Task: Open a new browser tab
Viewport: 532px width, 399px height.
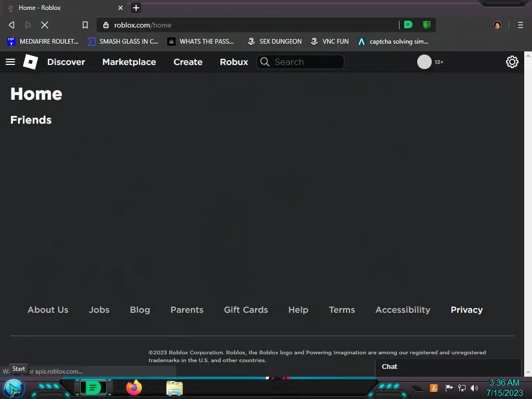Action: click(x=136, y=7)
